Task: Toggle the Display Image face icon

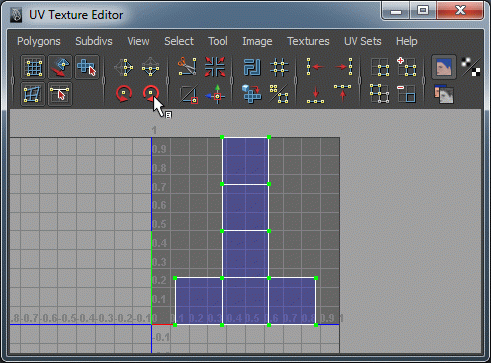Action: (x=444, y=67)
